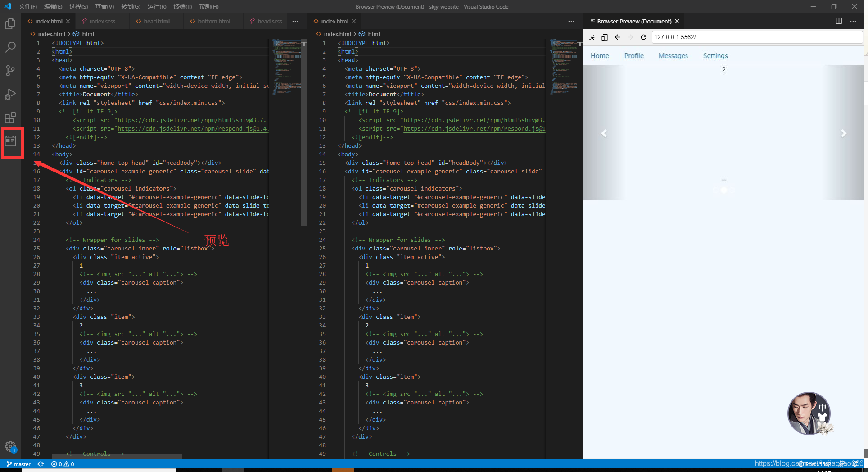
Task: Open more actions in left editor group
Action: [x=295, y=21]
